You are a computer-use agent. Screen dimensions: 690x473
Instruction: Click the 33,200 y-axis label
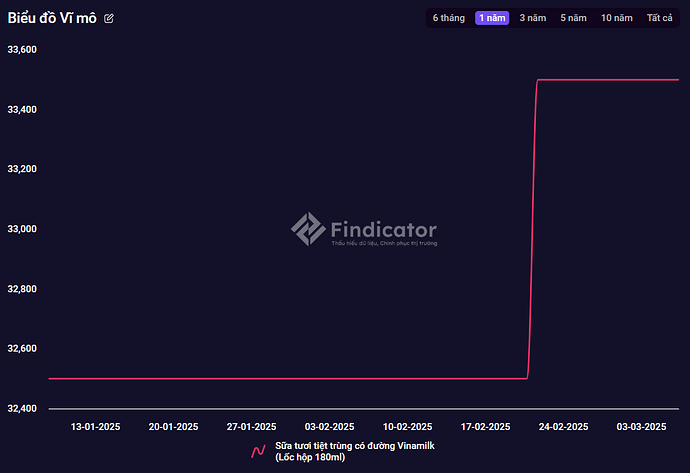click(22, 169)
